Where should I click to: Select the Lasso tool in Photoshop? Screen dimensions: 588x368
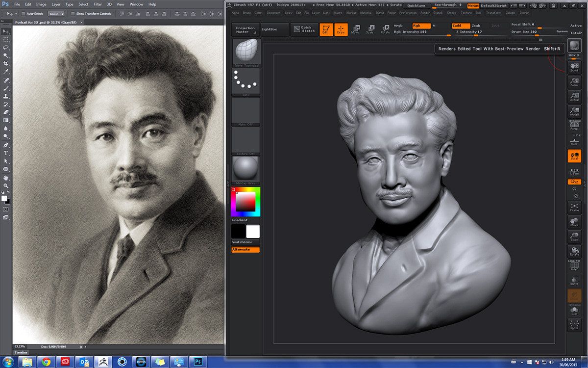(x=6, y=48)
